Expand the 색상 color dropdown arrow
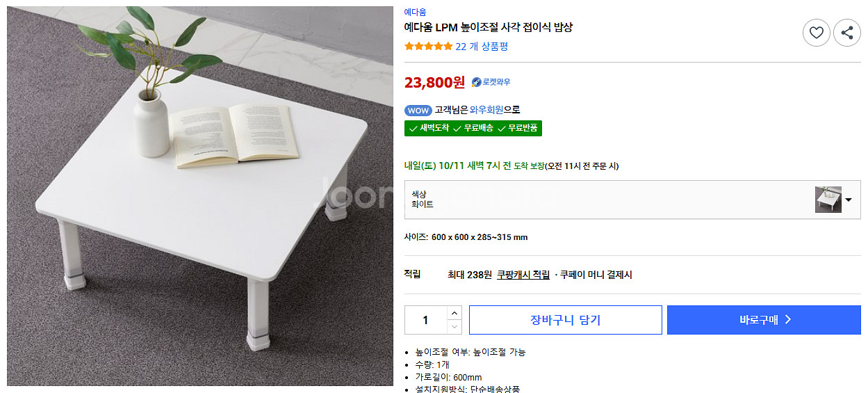 (x=849, y=200)
